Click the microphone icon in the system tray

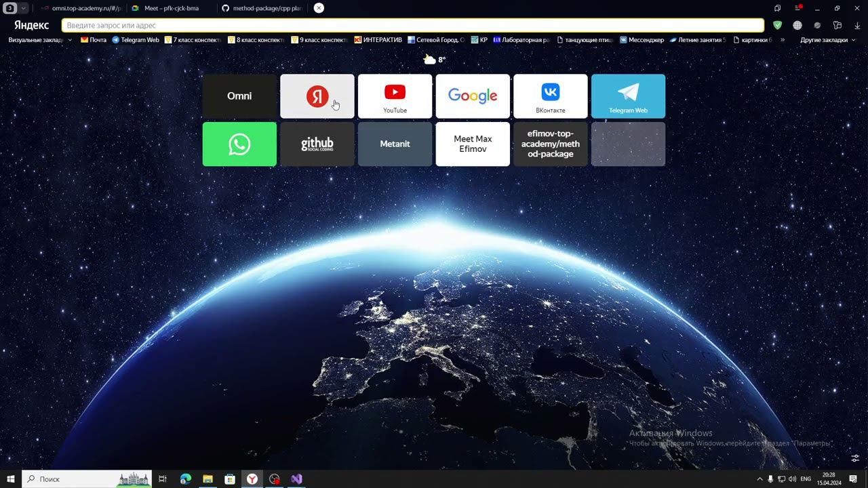[x=770, y=479]
